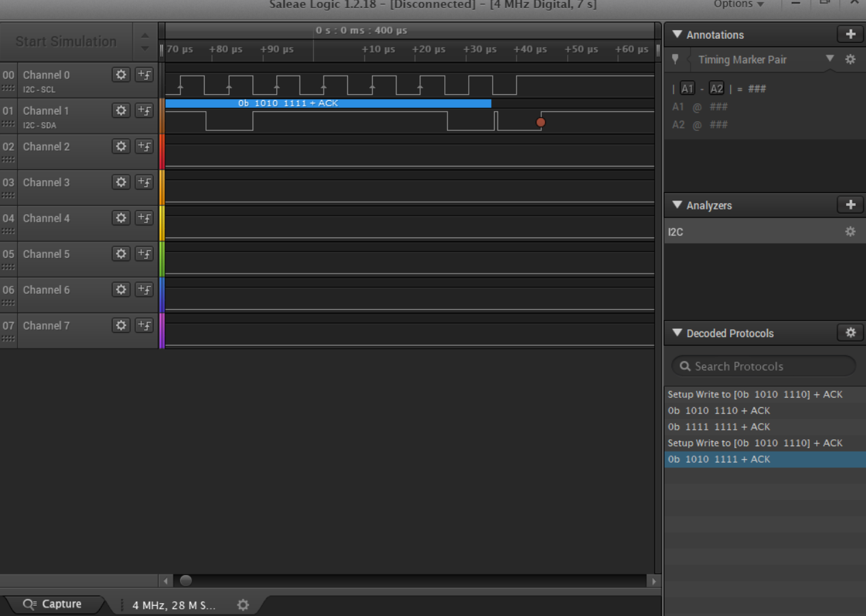
Task: Click the Channel 6 color strip
Action: [x=162, y=295]
